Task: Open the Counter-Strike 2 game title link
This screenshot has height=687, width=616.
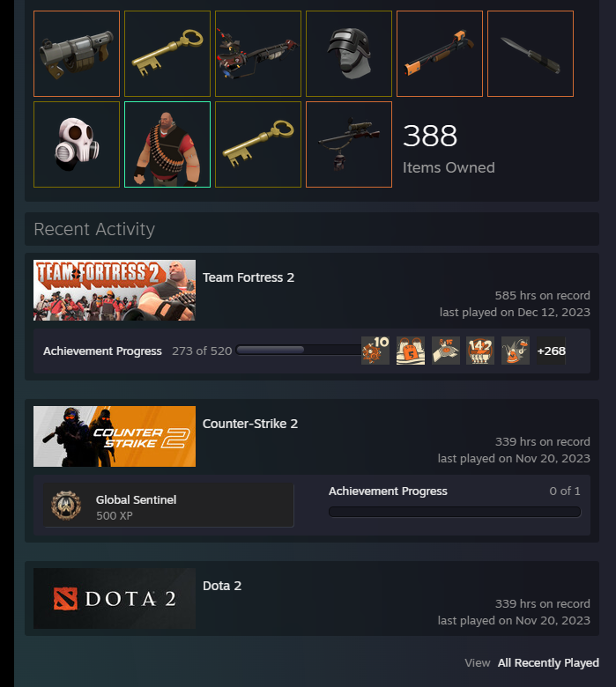Action: click(x=250, y=424)
